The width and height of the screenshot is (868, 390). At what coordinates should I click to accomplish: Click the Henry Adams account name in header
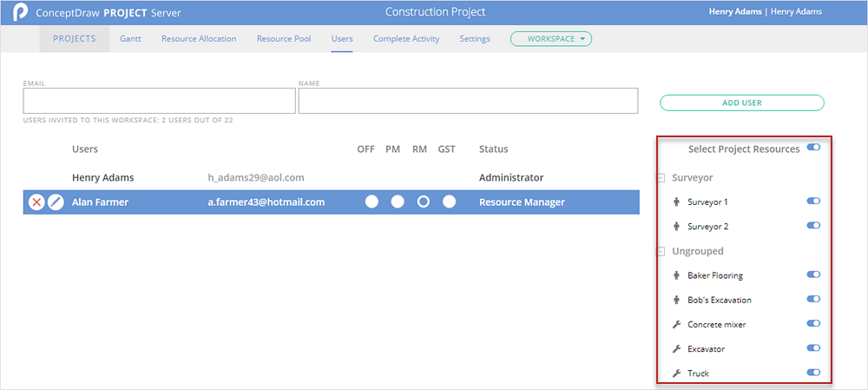tap(796, 11)
